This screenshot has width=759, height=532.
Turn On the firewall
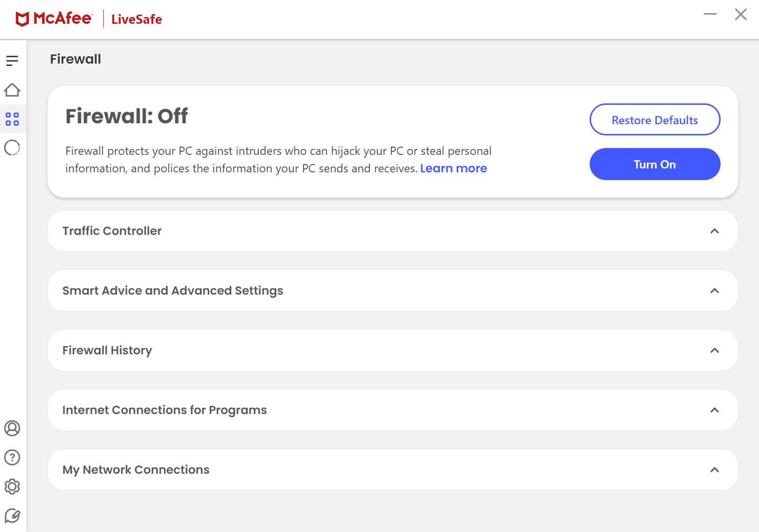[655, 164]
